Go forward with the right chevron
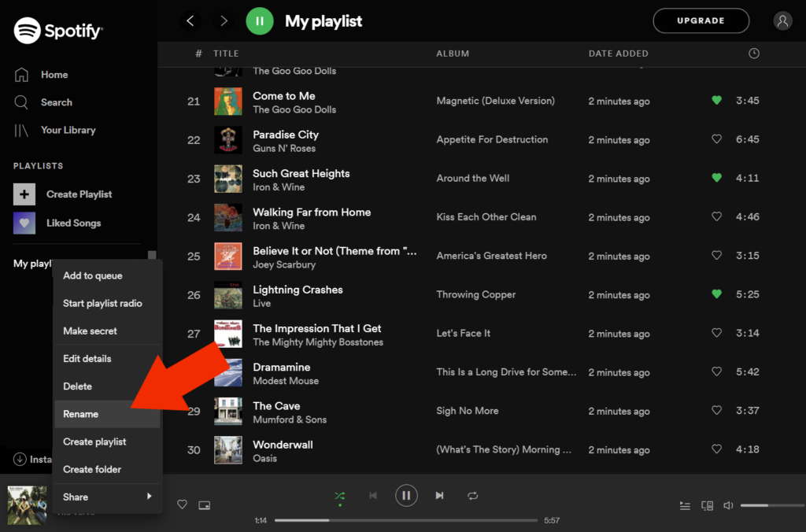806x532 pixels. tap(224, 21)
